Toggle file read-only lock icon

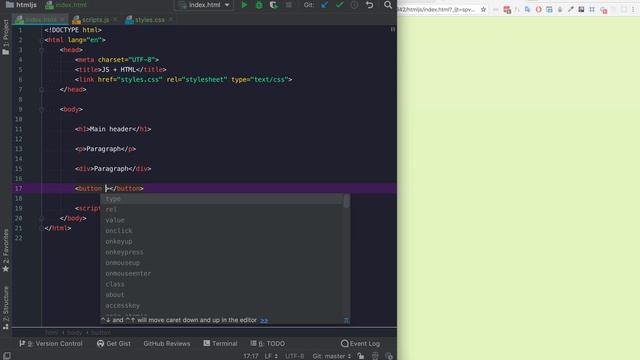[x=361, y=356]
